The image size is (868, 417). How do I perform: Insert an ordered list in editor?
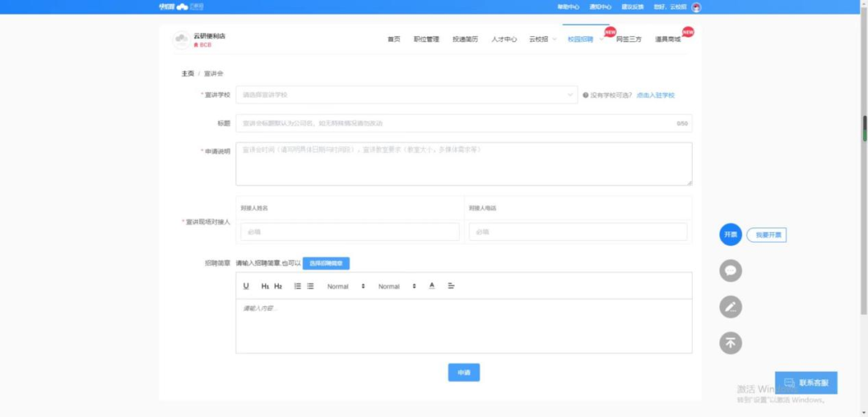pyautogui.click(x=297, y=286)
